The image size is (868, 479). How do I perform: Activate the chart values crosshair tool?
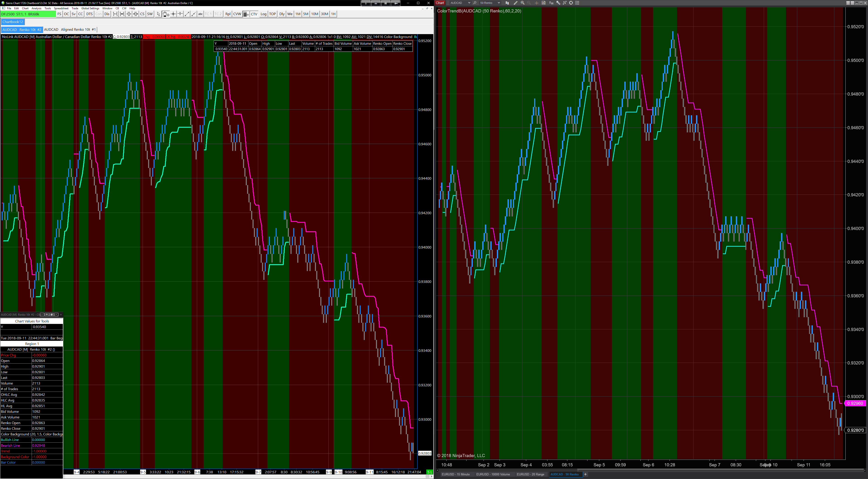click(x=174, y=14)
